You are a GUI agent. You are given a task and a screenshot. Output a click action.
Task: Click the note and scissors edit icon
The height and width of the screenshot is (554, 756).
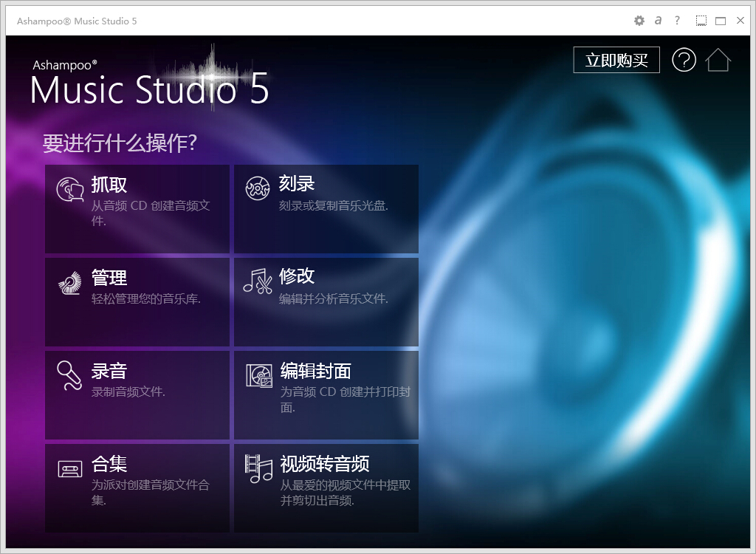point(258,281)
